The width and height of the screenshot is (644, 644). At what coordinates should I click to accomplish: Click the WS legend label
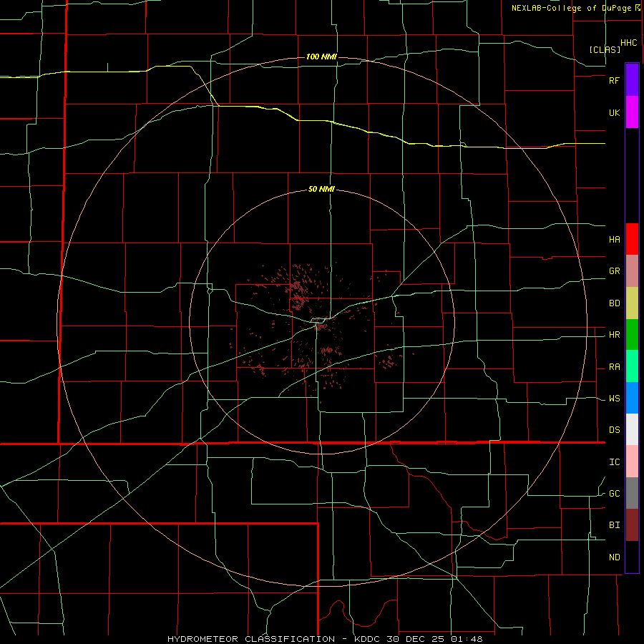pyautogui.click(x=614, y=399)
